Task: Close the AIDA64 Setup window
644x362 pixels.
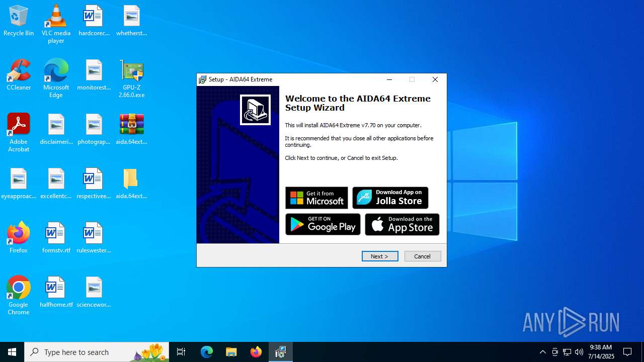Action: click(x=435, y=79)
